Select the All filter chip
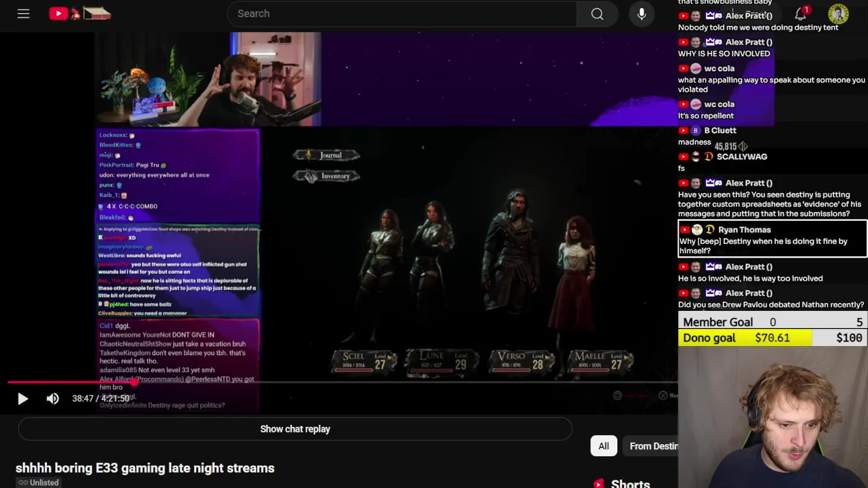 tap(604, 446)
